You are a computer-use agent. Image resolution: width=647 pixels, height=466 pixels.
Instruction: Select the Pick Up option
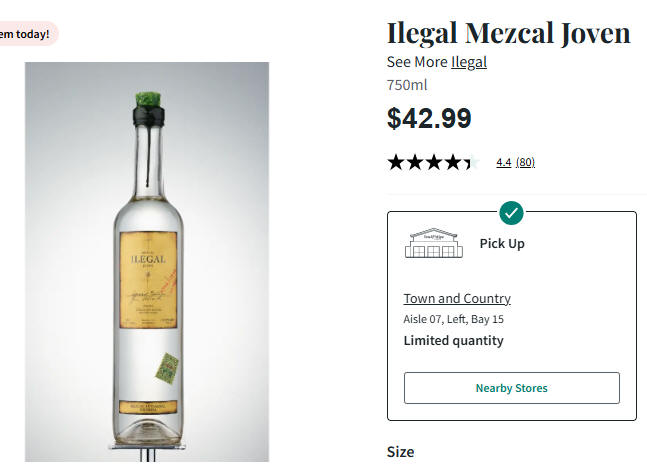coord(502,243)
